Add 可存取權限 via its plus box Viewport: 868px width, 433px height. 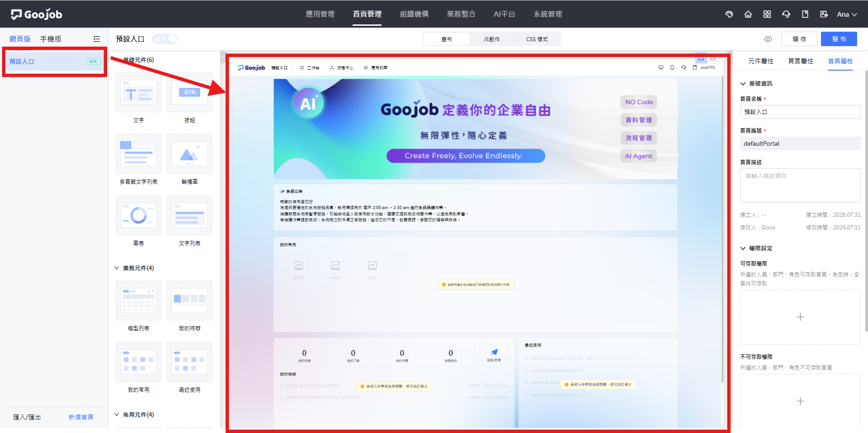(800, 317)
